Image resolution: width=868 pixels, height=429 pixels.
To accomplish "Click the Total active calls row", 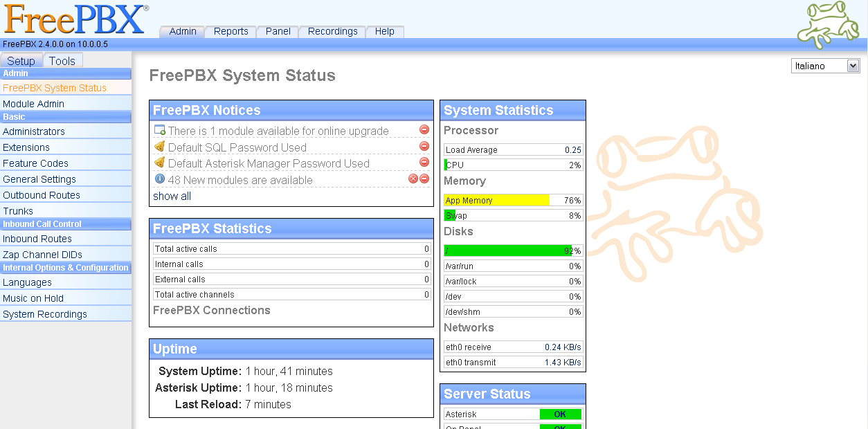I will (x=291, y=249).
